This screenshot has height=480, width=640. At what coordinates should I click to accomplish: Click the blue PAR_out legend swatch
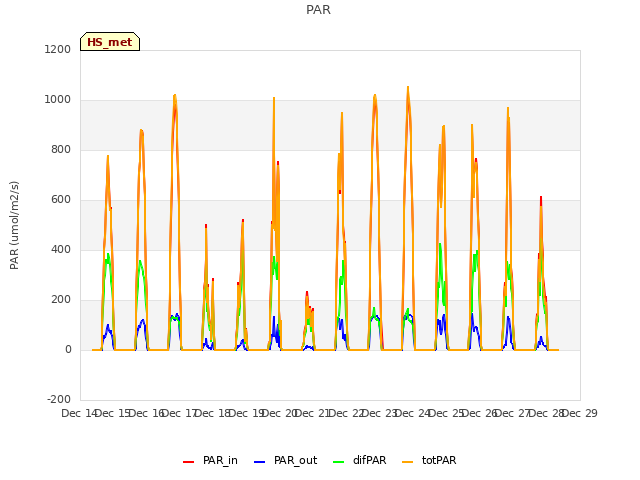click(x=259, y=462)
